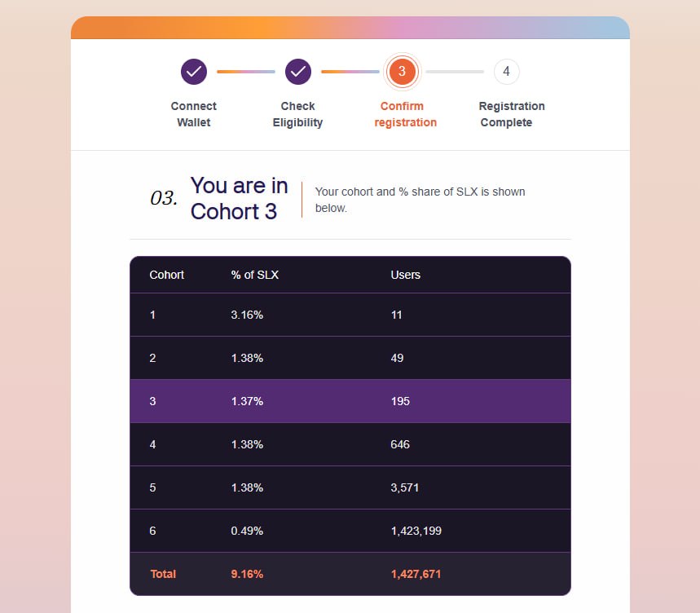Viewport: 700px width, 613px height.
Task: Click the '% of SLX' column header
Action: (255, 275)
